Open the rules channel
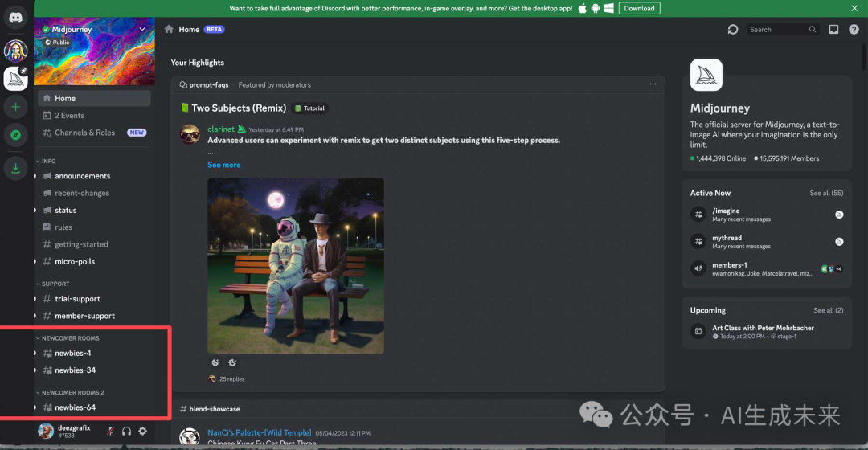Viewport: 868px width, 450px height. 94,227
